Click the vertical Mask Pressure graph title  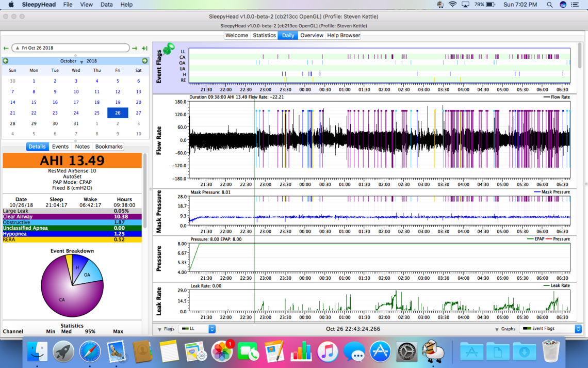tap(159, 212)
